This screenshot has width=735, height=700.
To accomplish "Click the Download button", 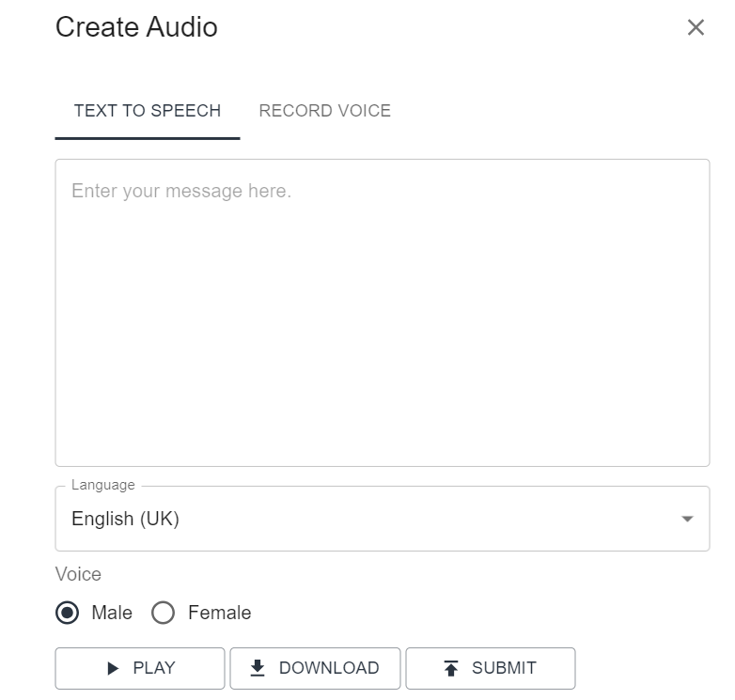I will tap(315, 668).
